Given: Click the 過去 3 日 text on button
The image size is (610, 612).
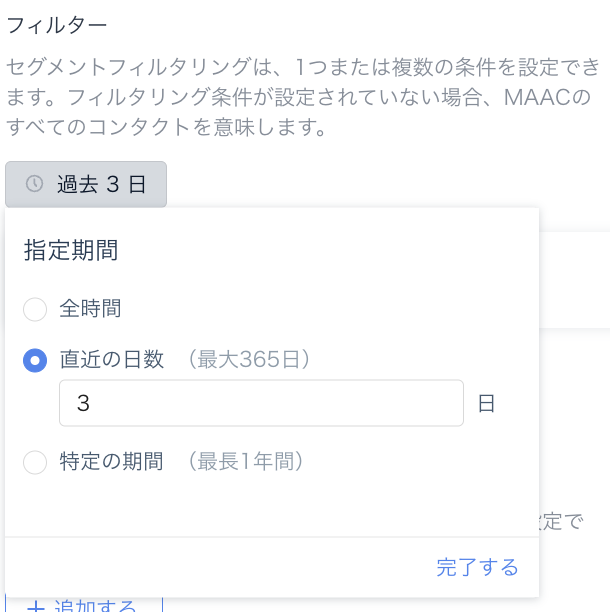Looking at the screenshot, I should 101,184.
